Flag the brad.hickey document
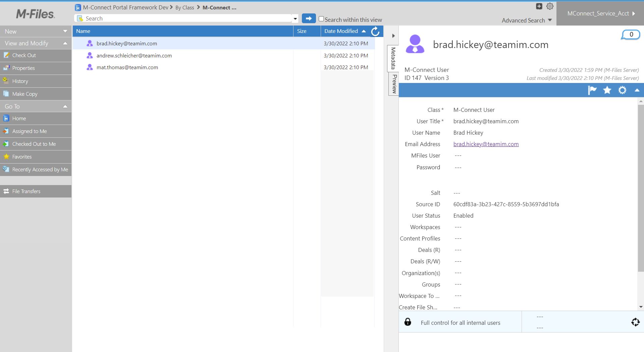644x352 pixels. point(592,90)
